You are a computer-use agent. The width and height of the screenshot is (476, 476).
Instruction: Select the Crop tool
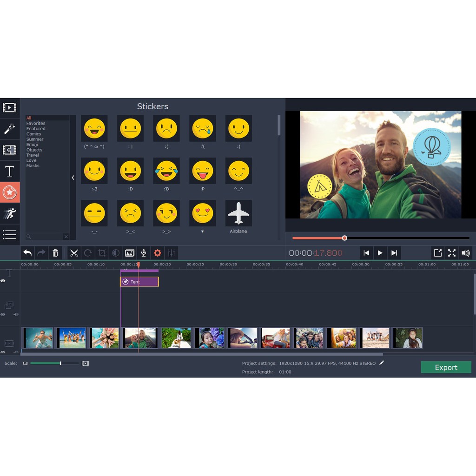tap(102, 252)
